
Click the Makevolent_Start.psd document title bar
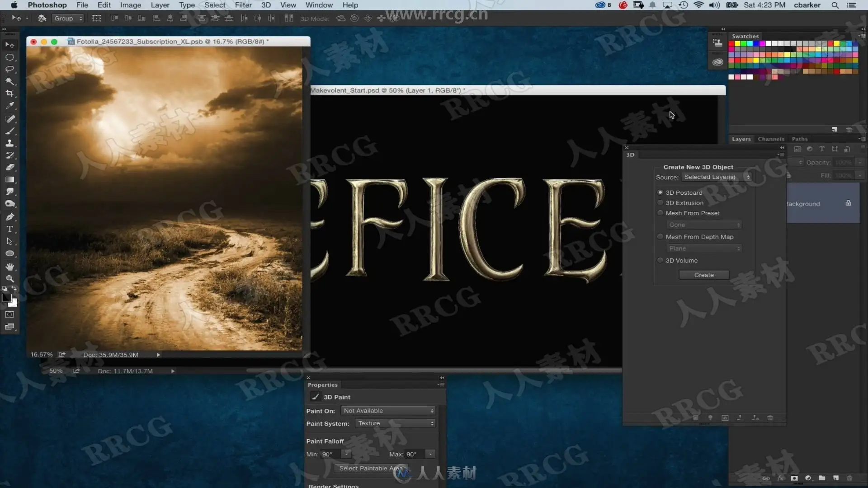click(x=518, y=90)
